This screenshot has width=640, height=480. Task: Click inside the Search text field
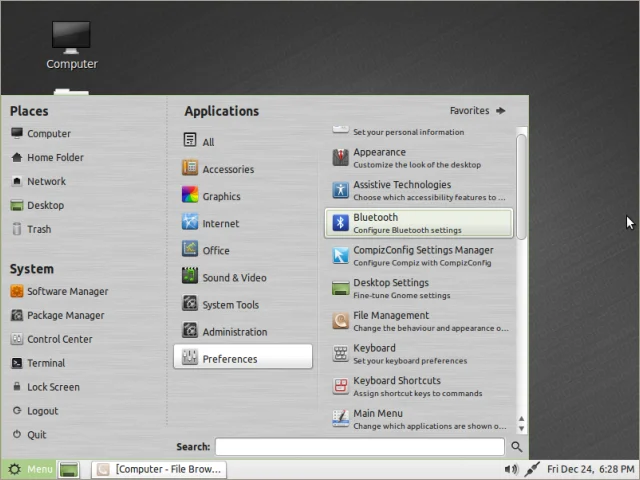coord(360,447)
